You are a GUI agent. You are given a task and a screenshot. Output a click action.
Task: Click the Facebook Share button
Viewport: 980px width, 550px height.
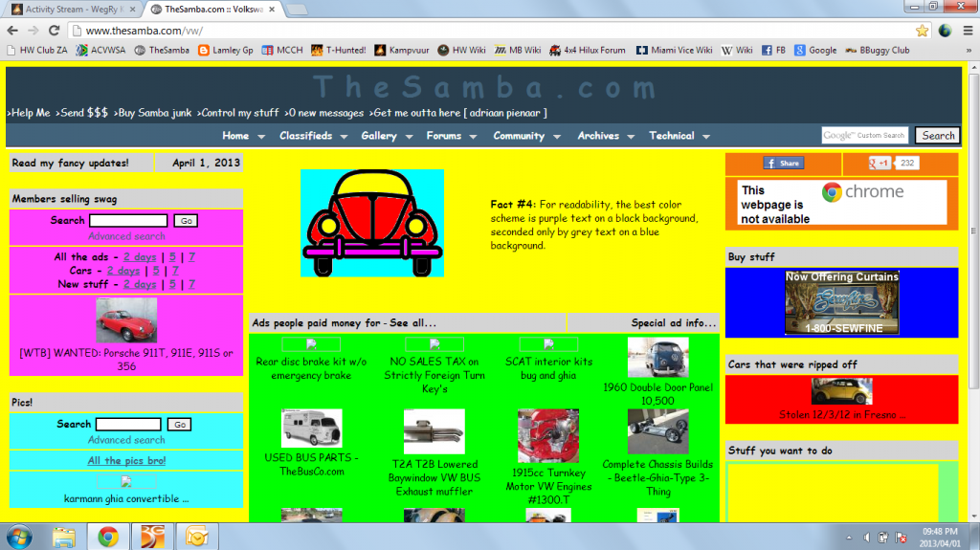tap(783, 164)
